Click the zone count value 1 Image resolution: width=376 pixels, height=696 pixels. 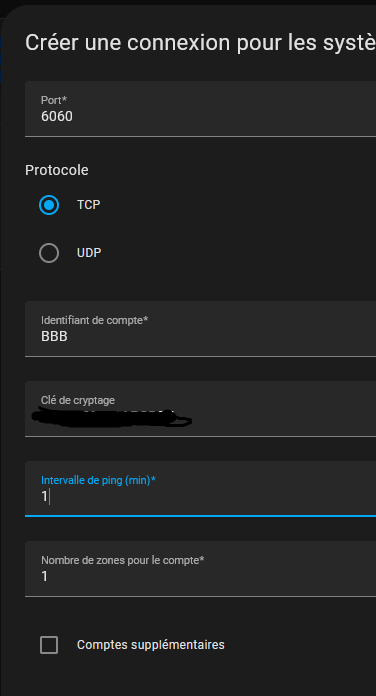44,576
